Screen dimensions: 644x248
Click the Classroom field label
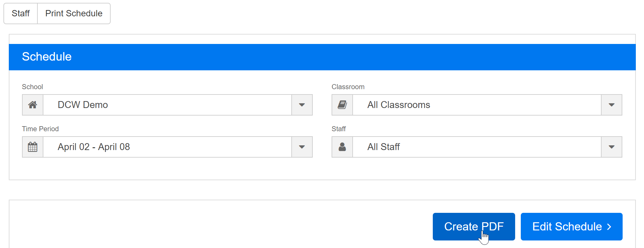tap(348, 87)
